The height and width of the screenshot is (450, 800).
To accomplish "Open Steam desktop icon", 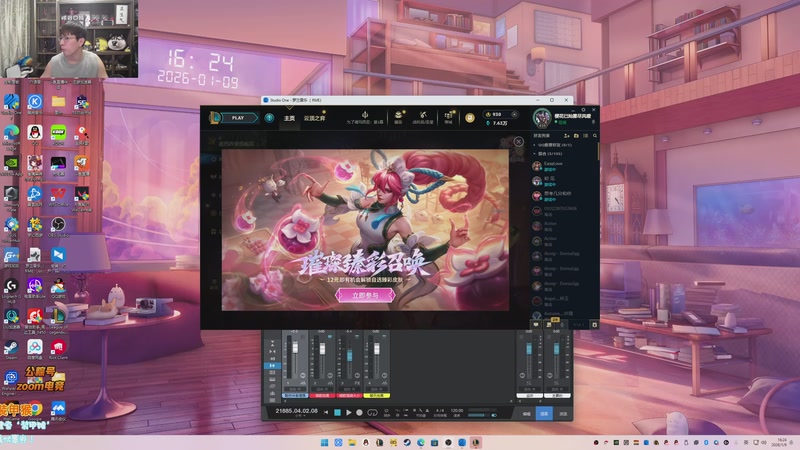I will pos(11,349).
